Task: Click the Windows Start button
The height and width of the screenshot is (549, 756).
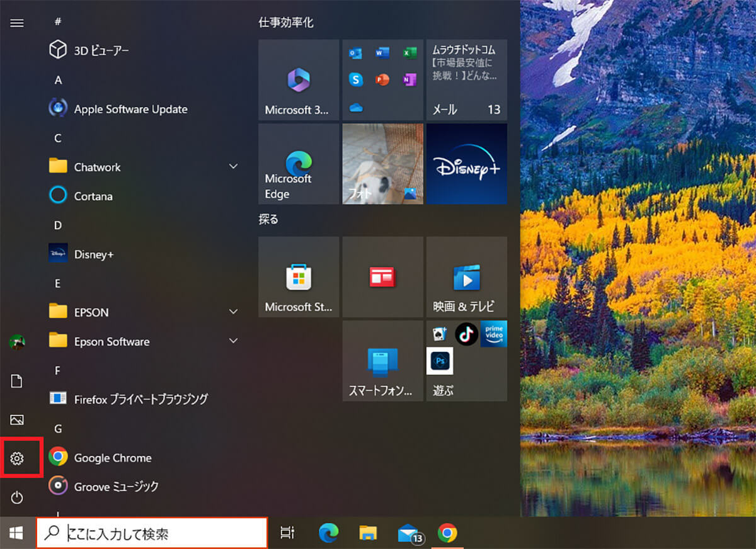Action: tap(17, 533)
